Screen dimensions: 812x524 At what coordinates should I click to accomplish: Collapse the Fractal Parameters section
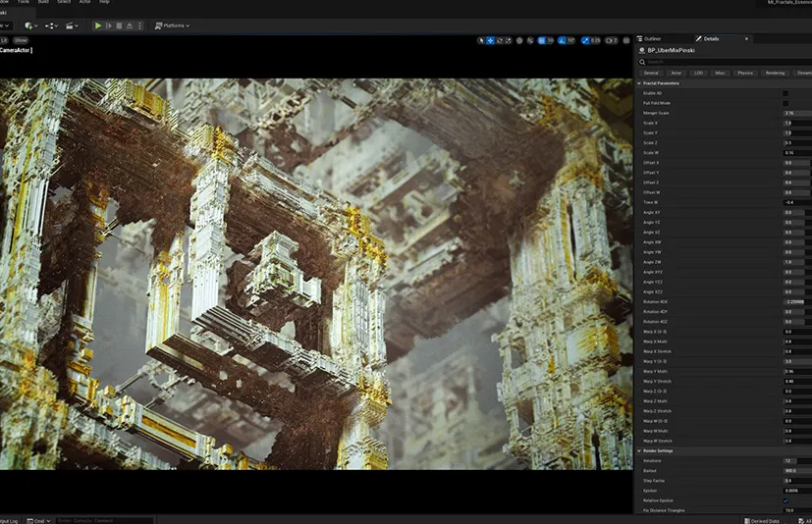coord(639,82)
